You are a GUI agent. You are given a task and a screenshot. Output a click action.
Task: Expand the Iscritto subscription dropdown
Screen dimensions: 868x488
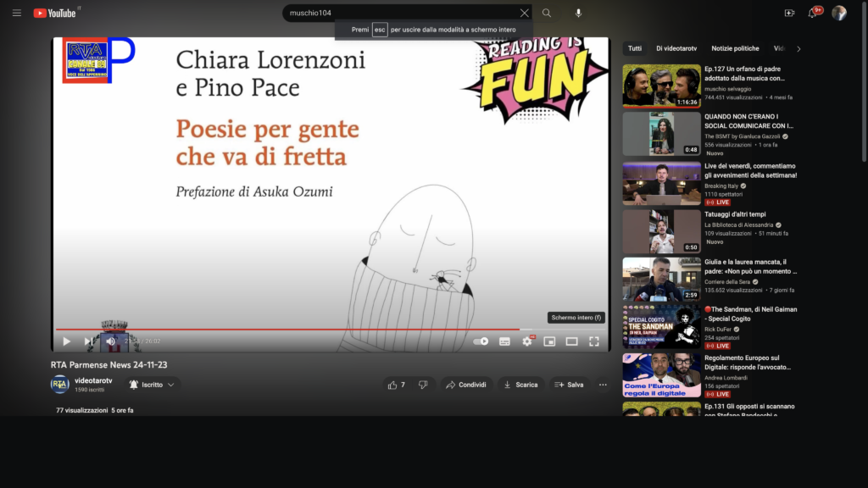click(152, 385)
